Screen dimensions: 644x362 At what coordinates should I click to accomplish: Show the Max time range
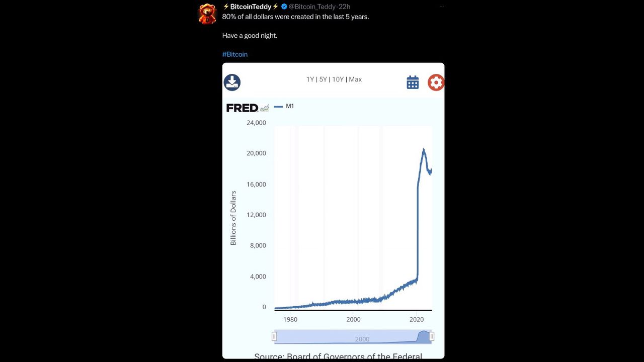pyautogui.click(x=355, y=79)
